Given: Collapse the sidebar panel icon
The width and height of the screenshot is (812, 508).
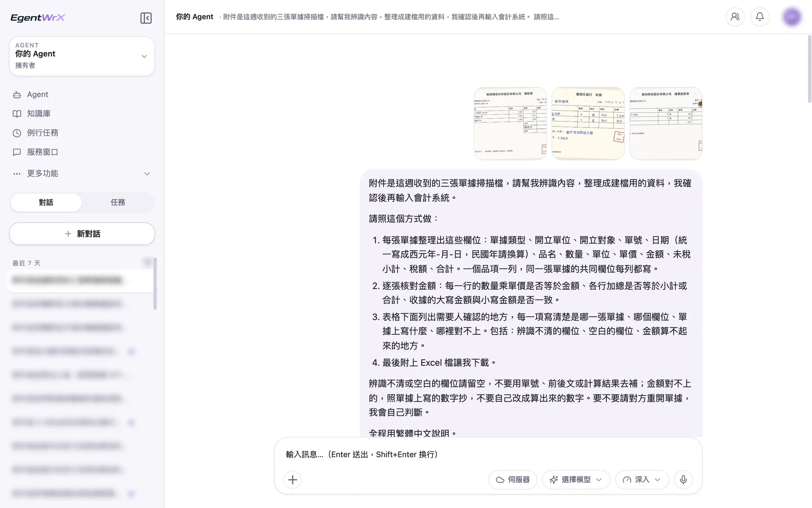Looking at the screenshot, I should pos(146,18).
